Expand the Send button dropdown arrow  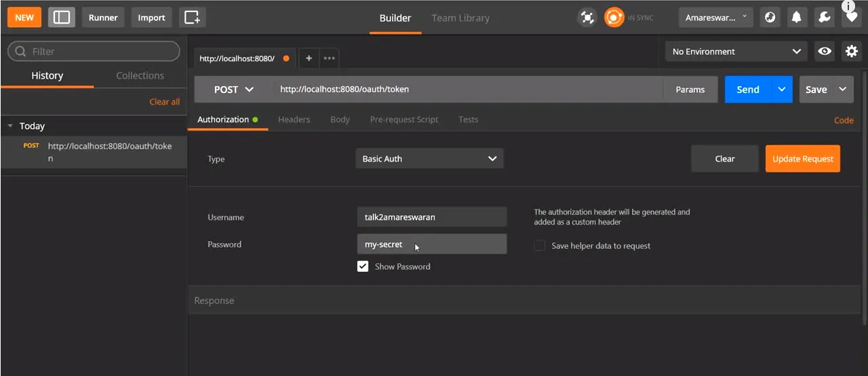782,90
